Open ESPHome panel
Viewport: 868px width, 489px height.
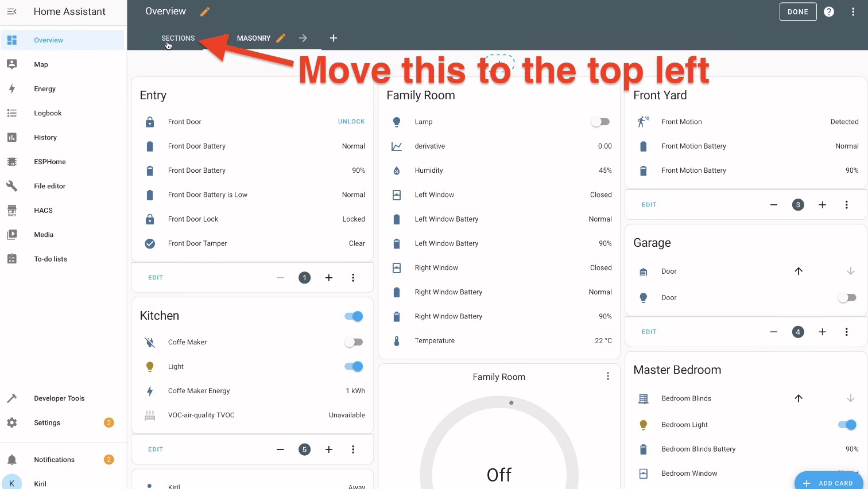click(63, 162)
